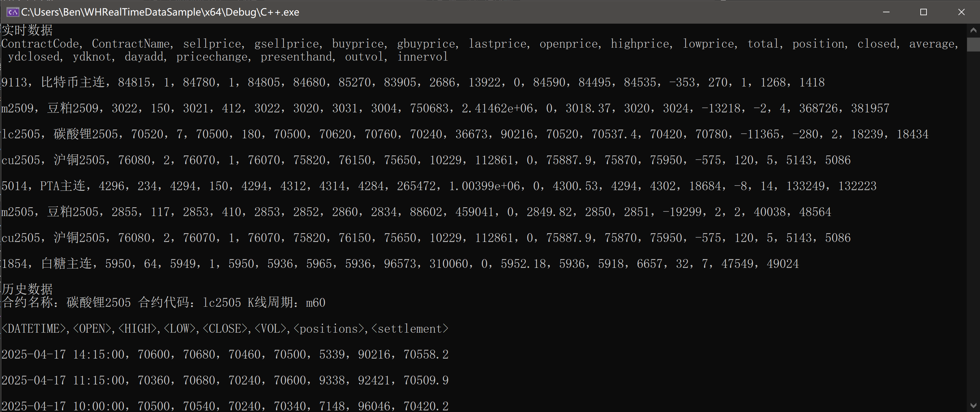Click the 2025-04-17 14:15:00 timestamp
Screen dimensions: 980x412
(63, 355)
